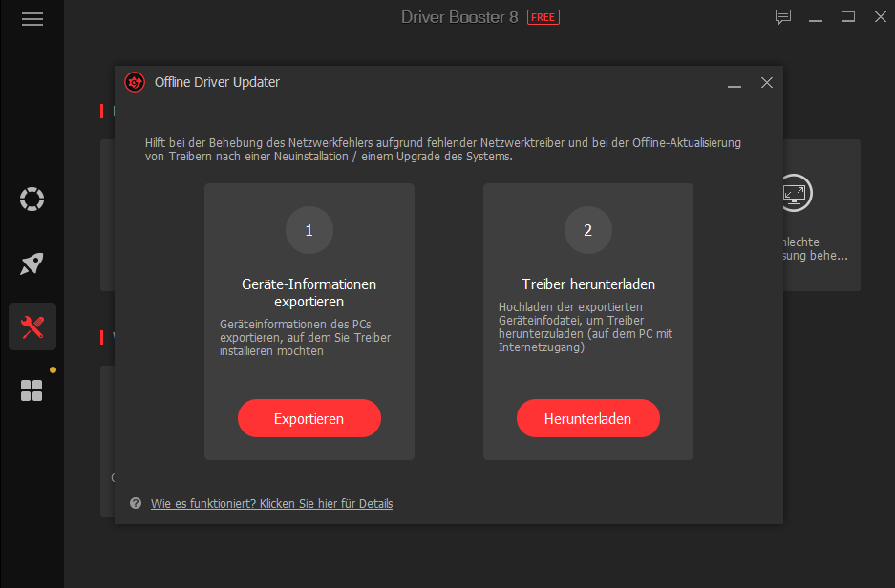Click the 'Offline Driver Updater' title text
Viewport: 895px width, 588px height.
pyautogui.click(x=217, y=82)
